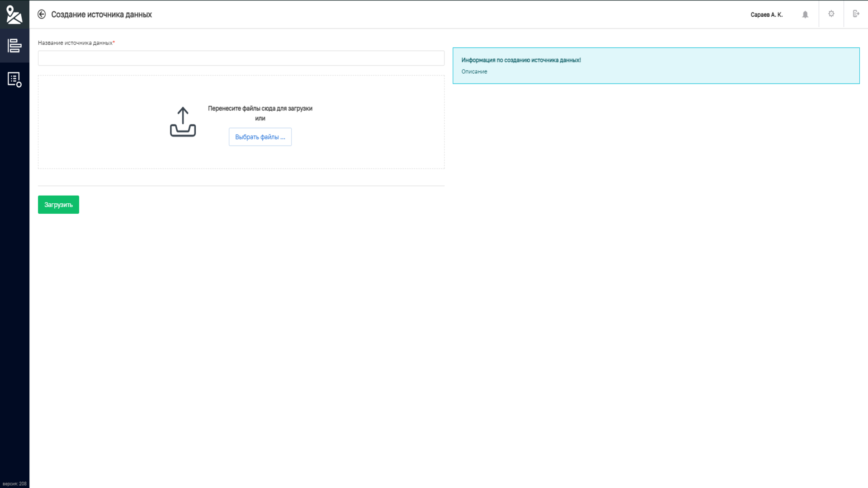Click 'Информация по созданию источника данных!' heading
Screen dimensions: 868x488
click(x=521, y=60)
